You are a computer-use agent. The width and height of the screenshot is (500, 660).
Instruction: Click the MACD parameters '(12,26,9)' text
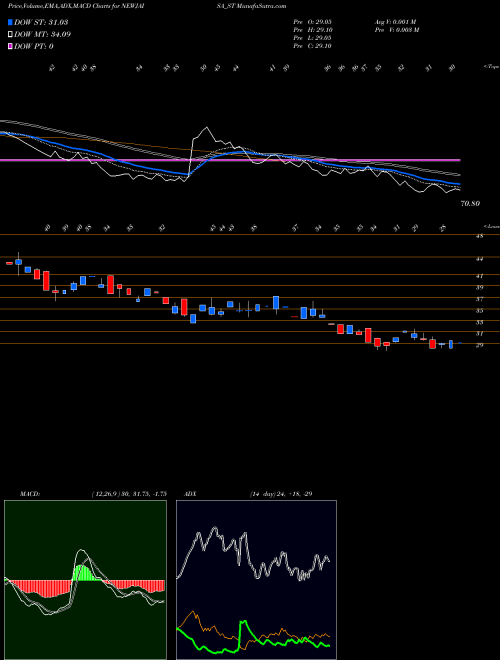click(x=105, y=494)
